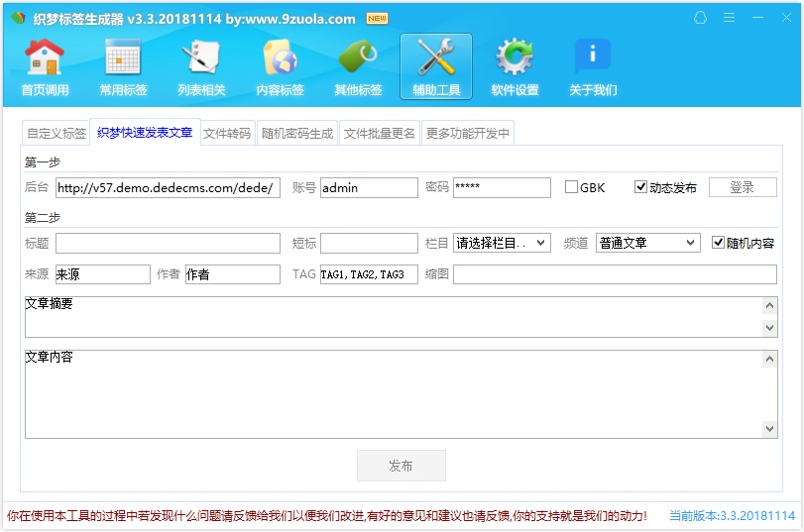This screenshot has width=804, height=532.
Task: Click the 发布 publish button
Action: point(401,466)
